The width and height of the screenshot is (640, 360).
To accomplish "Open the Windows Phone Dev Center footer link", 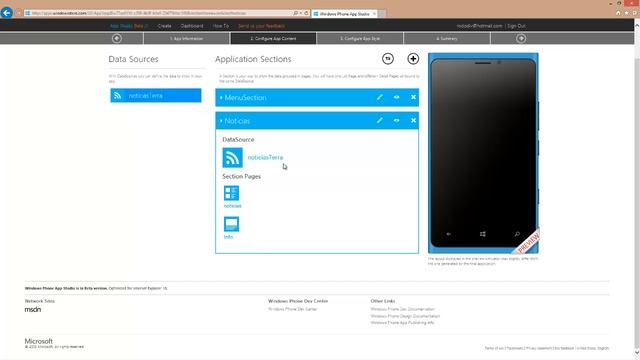I will [292, 309].
